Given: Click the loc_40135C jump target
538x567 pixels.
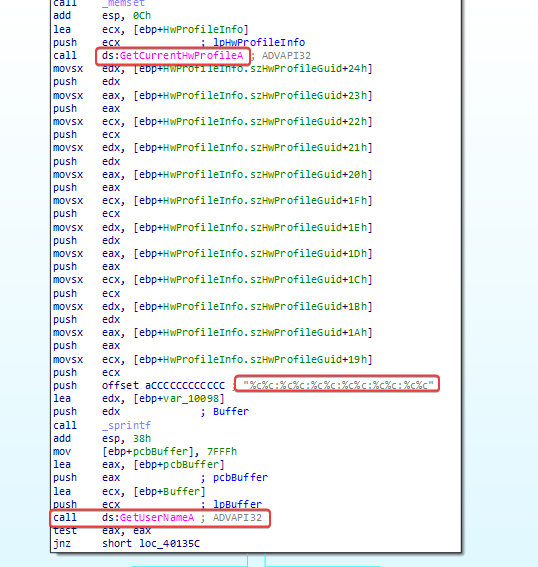Looking at the screenshot, I should pyautogui.click(x=169, y=543).
